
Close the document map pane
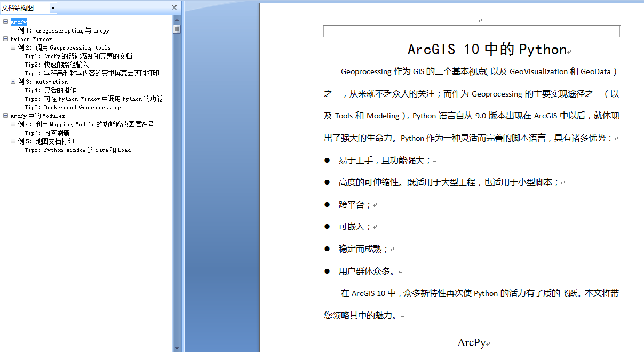point(174,7)
